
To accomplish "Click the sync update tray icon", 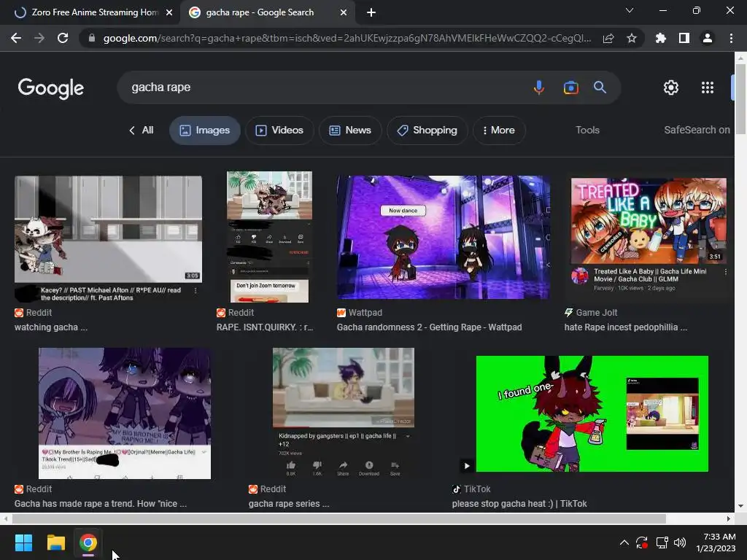I will 642,542.
